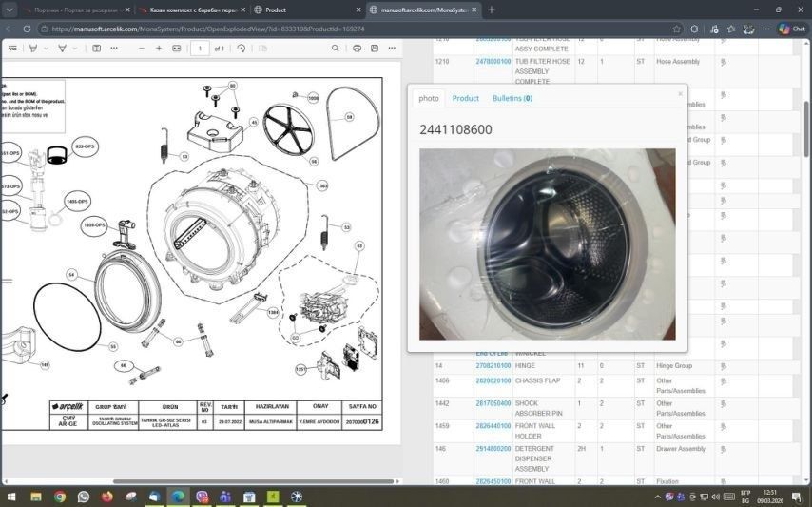
Task: Print the exploded view PDF
Action: click(357, 49)
